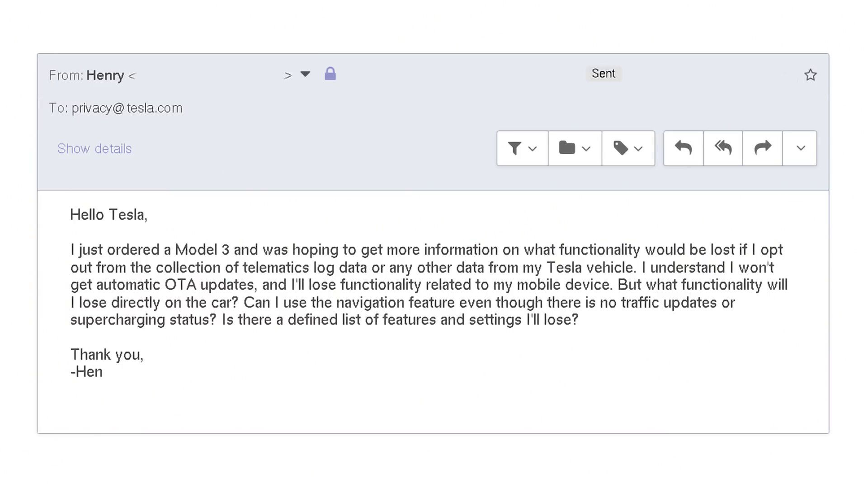Viewport: 868px width, 488px height.
Task: Click the sender name Henry
Action: 105,75
